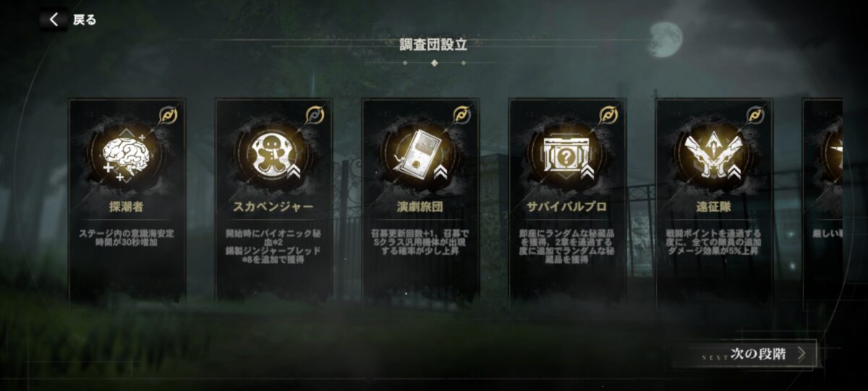
Task: Select the サバイバルプロ card title
Action: pos(567,207)
